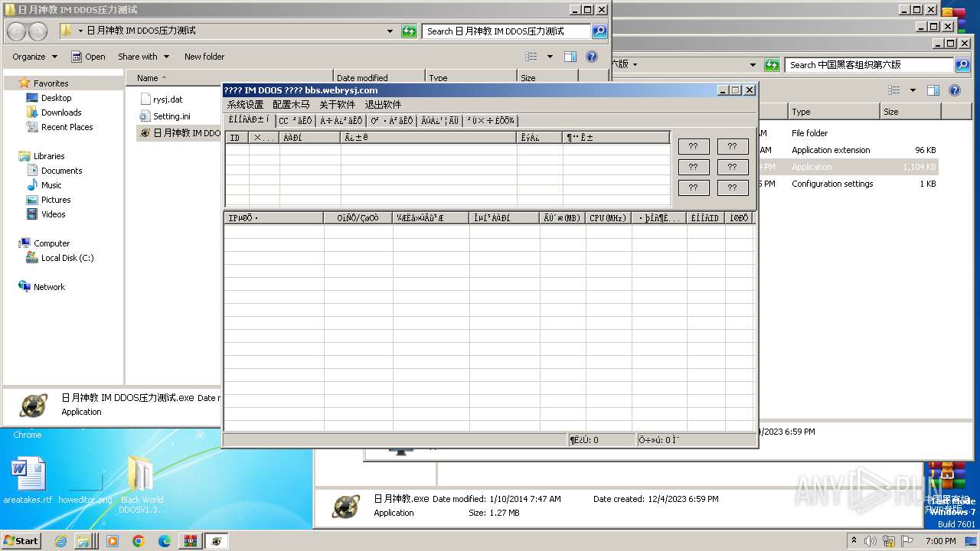The image size is (980, 551).
Task: Launch Microsoft Edge from taskbar
Action: tap(164, 541)
